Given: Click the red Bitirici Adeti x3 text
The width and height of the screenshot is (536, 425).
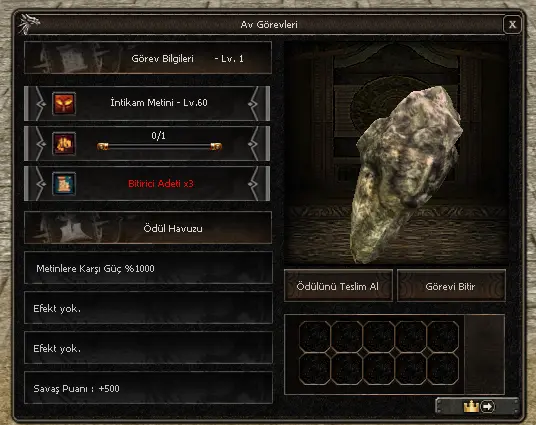Looking at the screenshot, I should click(x=161, y=184).
